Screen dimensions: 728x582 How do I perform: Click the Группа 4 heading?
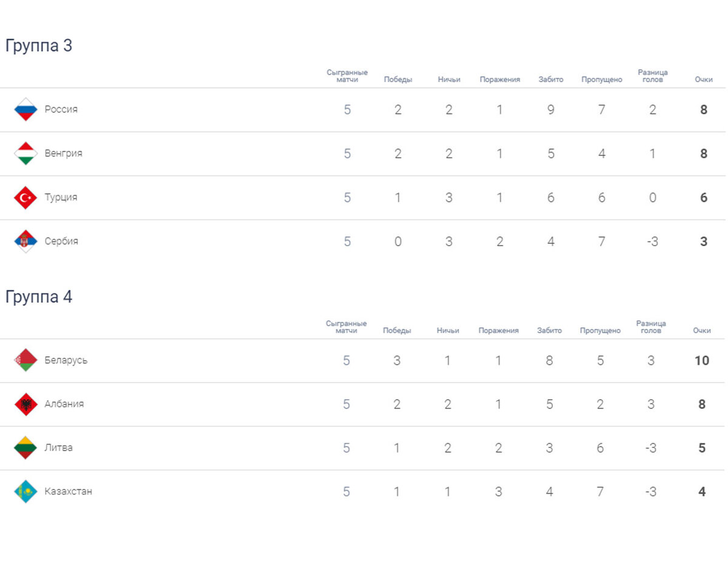[x=39, y=297]
